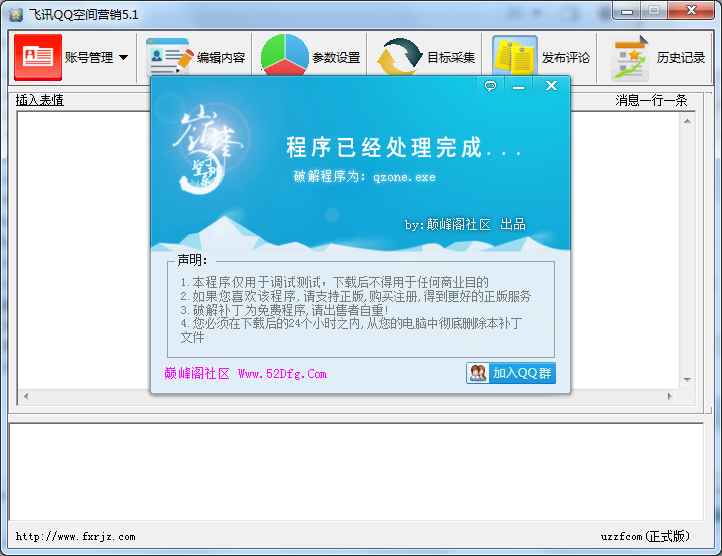Click the 飞讯QQ空间营销 title bar app icon
Screen dimensions: 722x556
coord(16,15)
